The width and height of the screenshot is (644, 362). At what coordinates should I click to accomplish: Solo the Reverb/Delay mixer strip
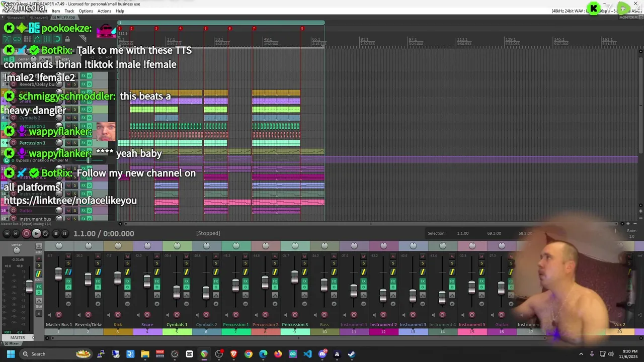pyautogui.click(x=98, y=263)
